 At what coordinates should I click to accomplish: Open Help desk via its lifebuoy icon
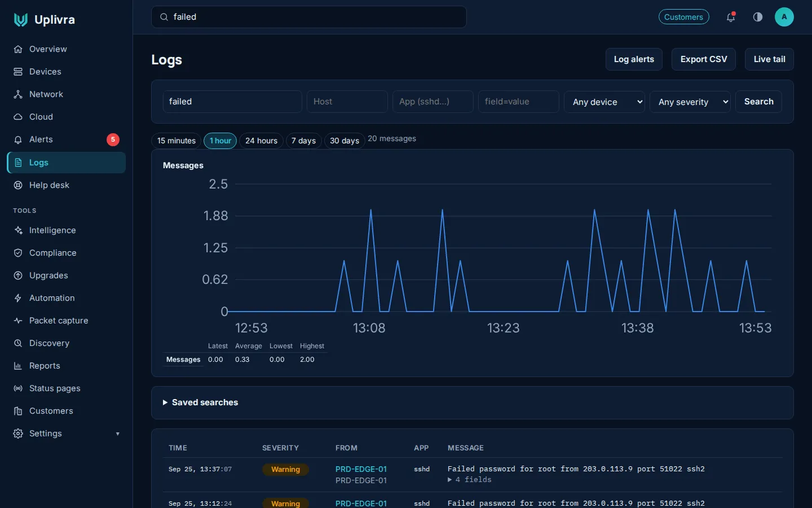point(18,185)
